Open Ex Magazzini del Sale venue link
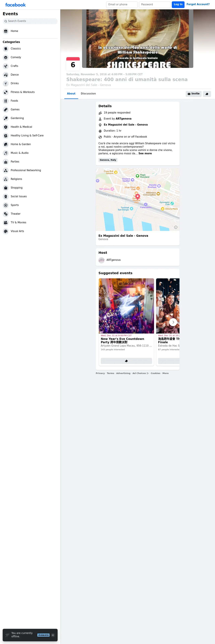The width and height of the screenshot is (215, 644). point(126,125)
